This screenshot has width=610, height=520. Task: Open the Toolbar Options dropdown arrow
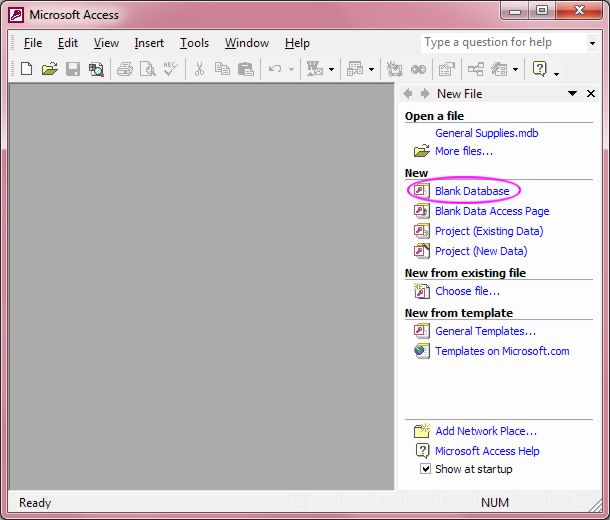tap(557, 74)
